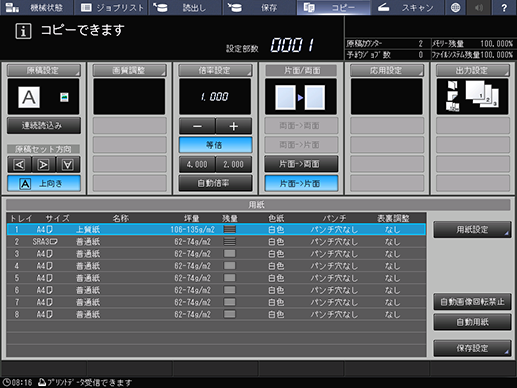Click the 坪量 weight column header
This screenshot has width=517, height=388.
tap(192, 218)
